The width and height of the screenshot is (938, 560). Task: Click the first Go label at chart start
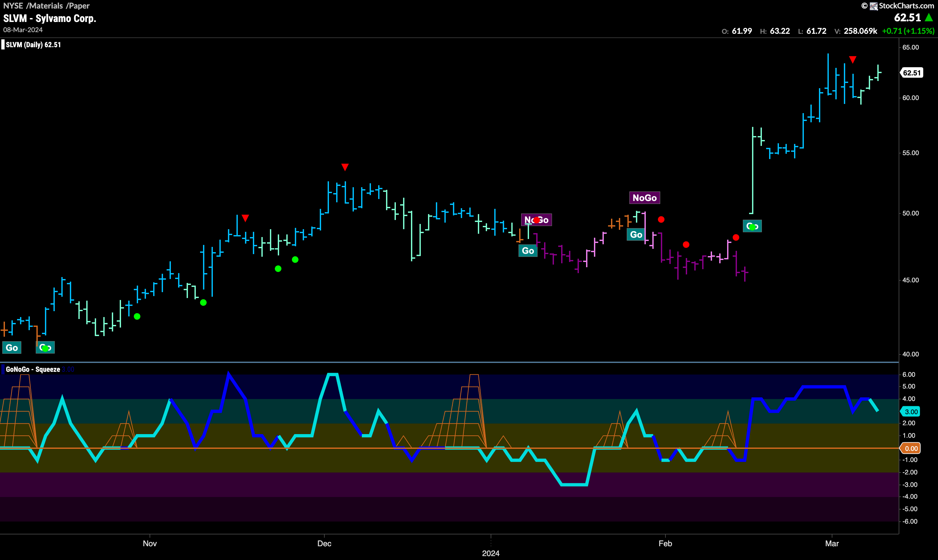(x=12, y=348)
